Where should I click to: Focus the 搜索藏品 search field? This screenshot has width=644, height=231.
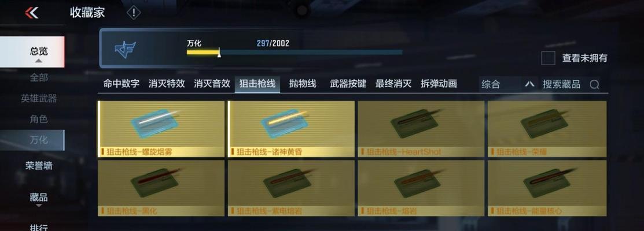click(x=571, y=84)
